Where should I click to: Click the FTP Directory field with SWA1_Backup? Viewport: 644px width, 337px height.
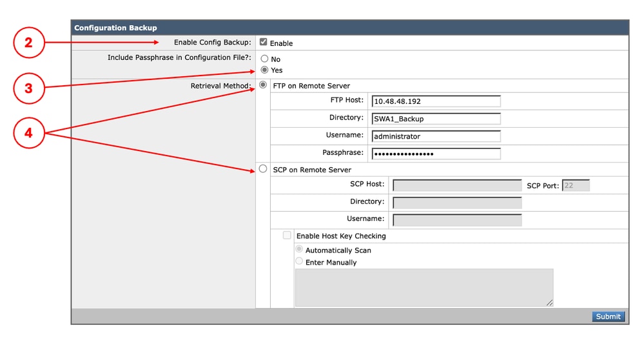click(x=436, y=119)
